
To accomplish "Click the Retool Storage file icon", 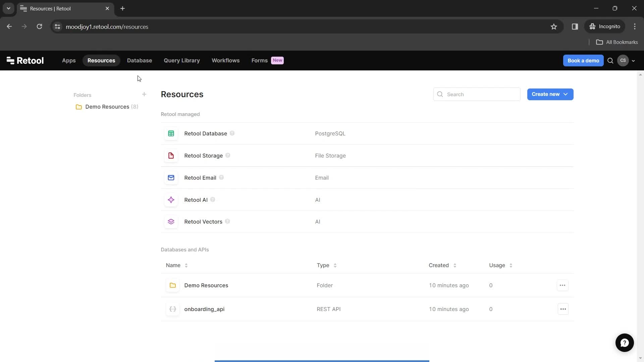I will [171, 156].
